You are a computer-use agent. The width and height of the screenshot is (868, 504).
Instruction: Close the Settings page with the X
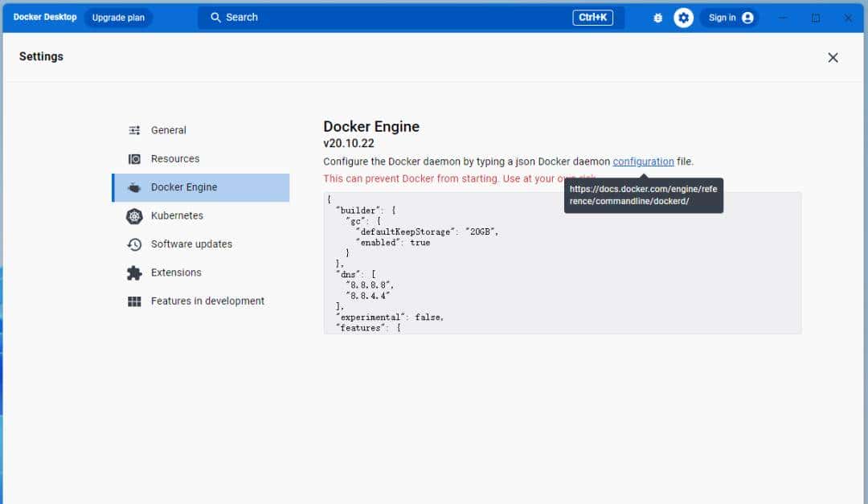pos(833,57)
